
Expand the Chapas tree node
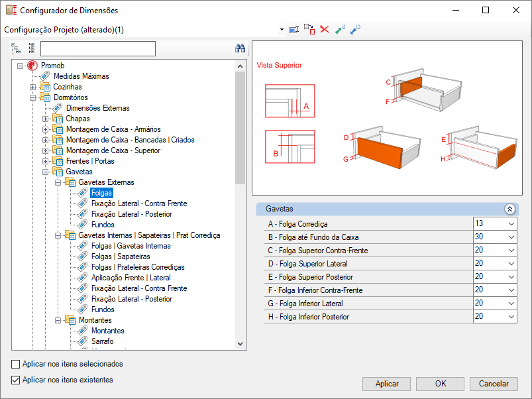(x=46, y=119)
